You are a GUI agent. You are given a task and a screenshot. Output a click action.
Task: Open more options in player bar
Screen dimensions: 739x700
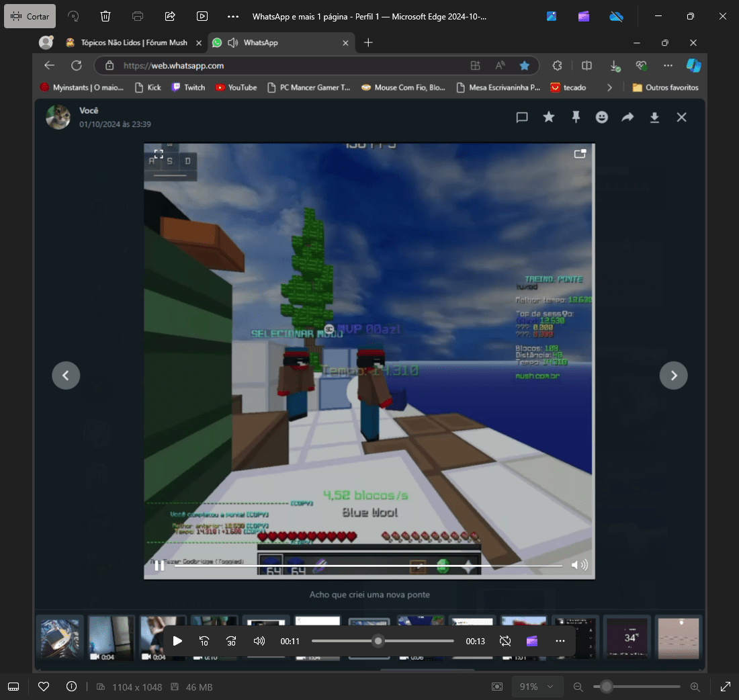pos(560,641)
